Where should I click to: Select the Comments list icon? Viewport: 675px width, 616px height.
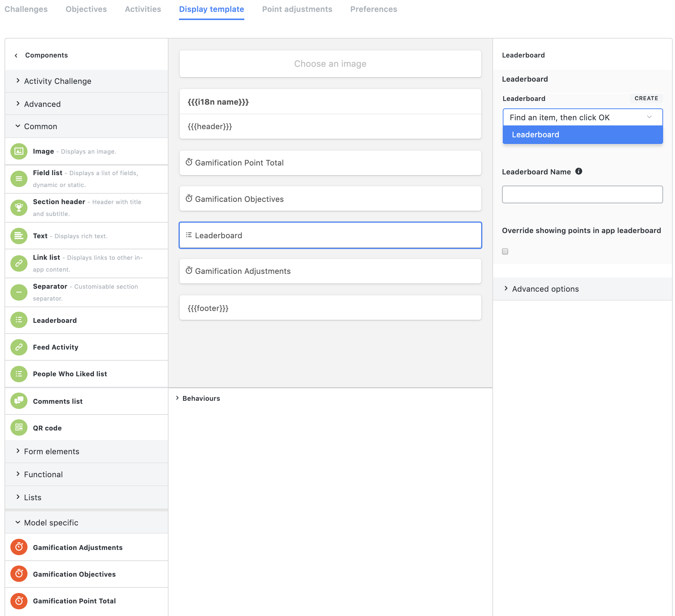[x=19, y=401]
